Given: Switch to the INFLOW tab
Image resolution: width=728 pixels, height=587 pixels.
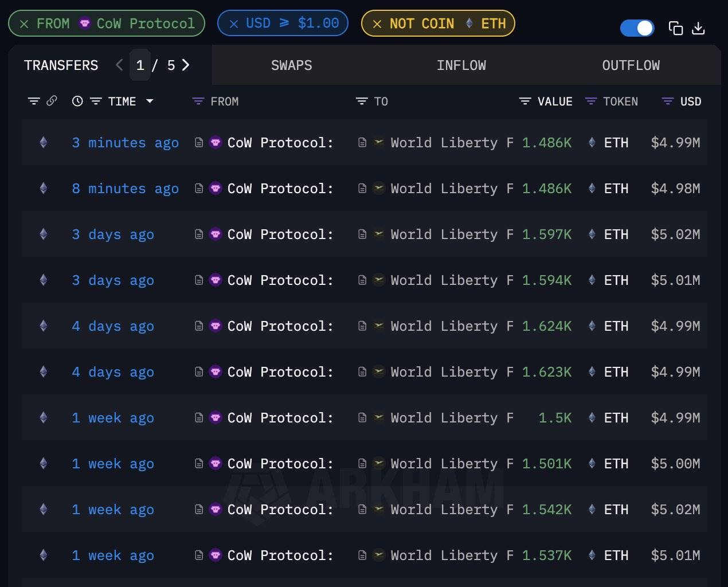Looking at the screenshot, I should pos(461,65).
